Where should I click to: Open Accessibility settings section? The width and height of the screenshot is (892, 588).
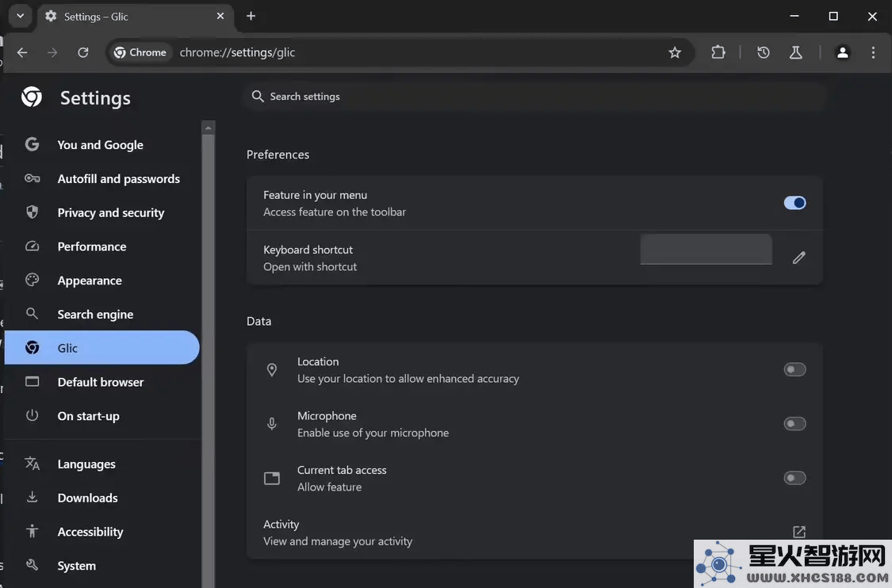tap(101, 531)
